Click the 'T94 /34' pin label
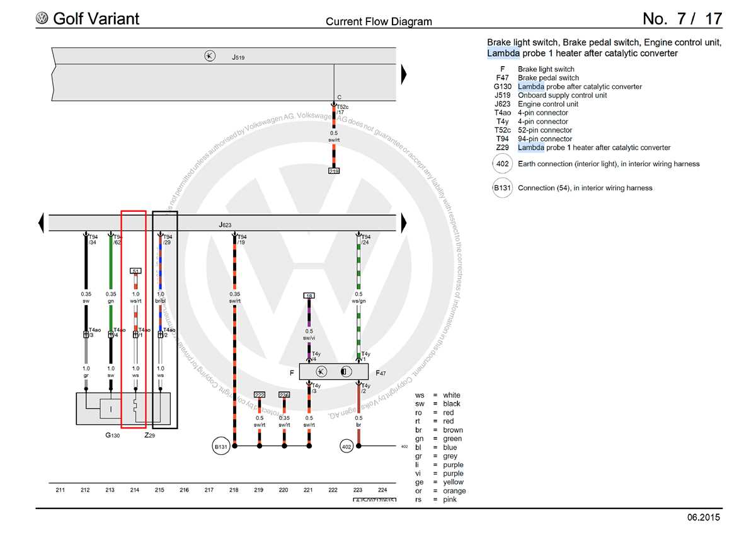756x535 pixels. click(93, 239)
